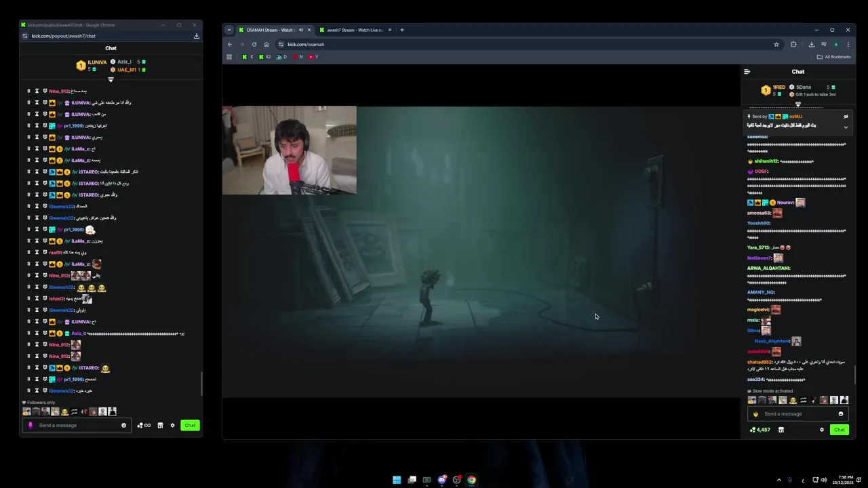Open bookmark labeled K2

[264, 57]
